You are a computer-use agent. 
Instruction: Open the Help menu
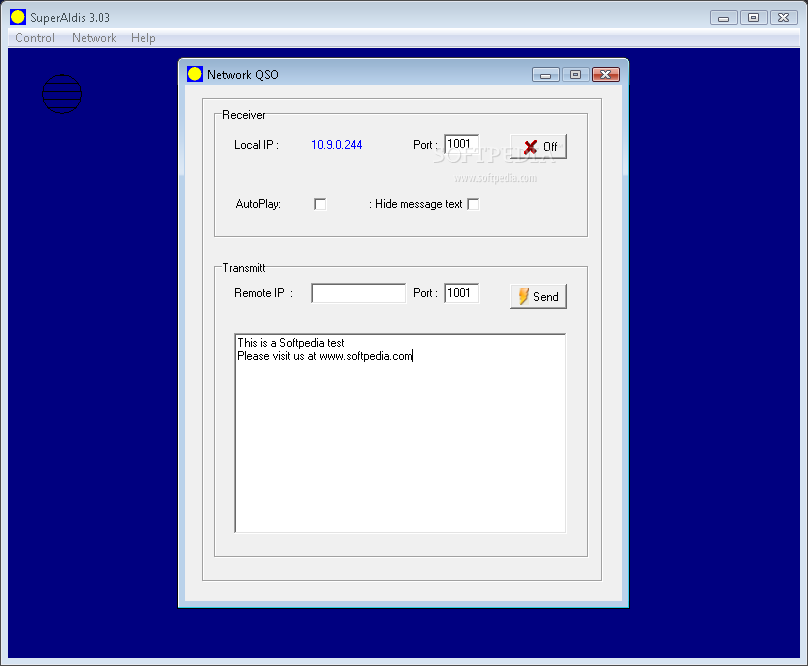coord(143,38)
